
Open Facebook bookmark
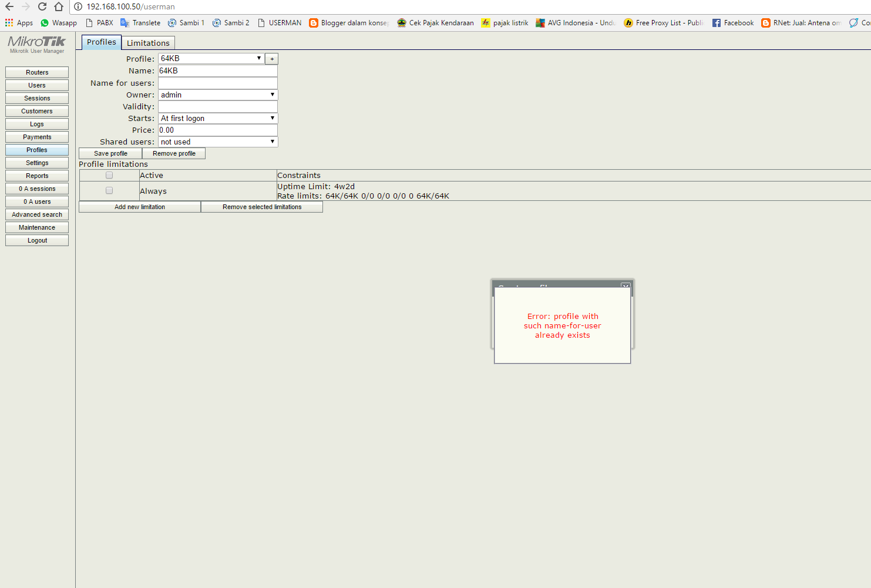(x=733, y=23)
